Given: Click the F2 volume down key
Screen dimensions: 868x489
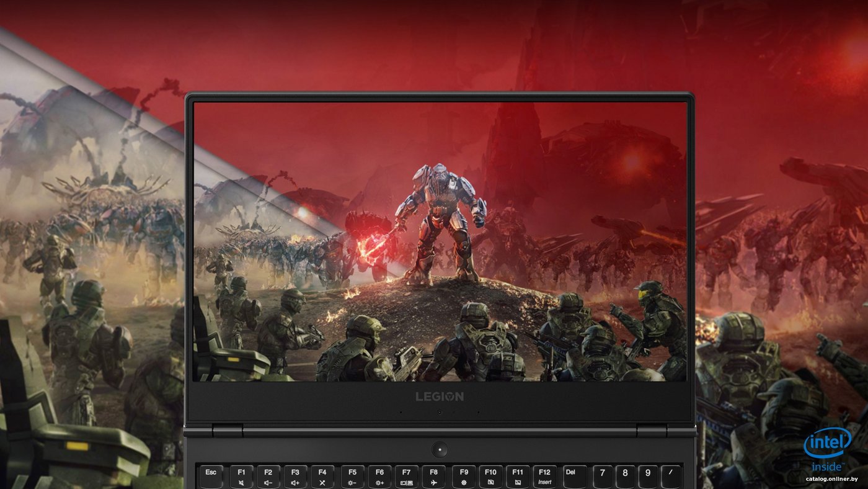Looking at the screenshot, I should click(x=268, y=477).
